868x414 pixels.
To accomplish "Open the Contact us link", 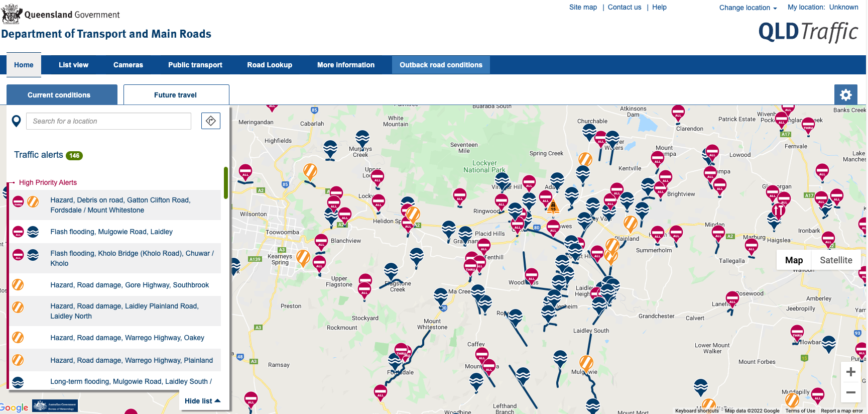I will pyautogui.click(x=624, y=7).
